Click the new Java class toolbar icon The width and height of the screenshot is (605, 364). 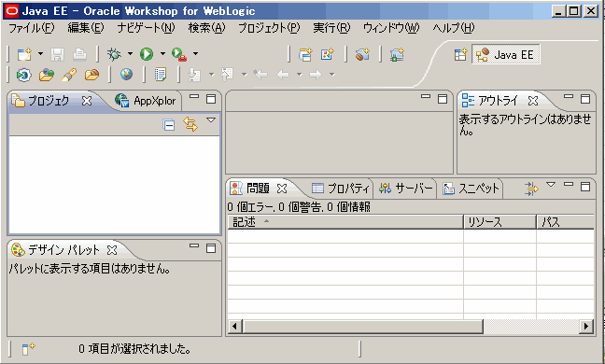[x=327, y=54]
